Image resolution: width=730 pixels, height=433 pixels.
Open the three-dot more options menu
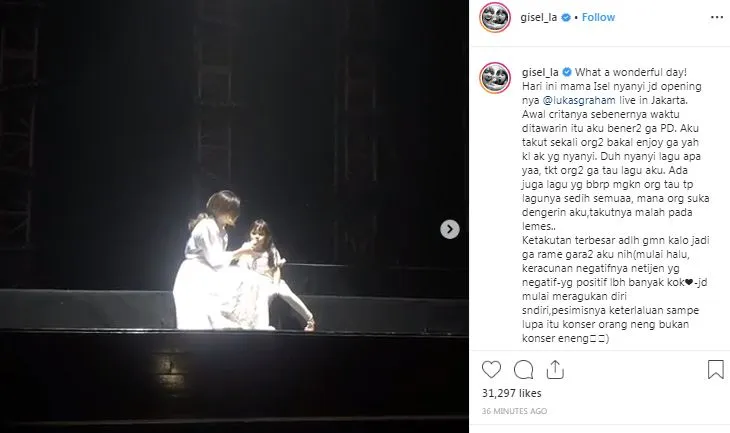point(716,17)
